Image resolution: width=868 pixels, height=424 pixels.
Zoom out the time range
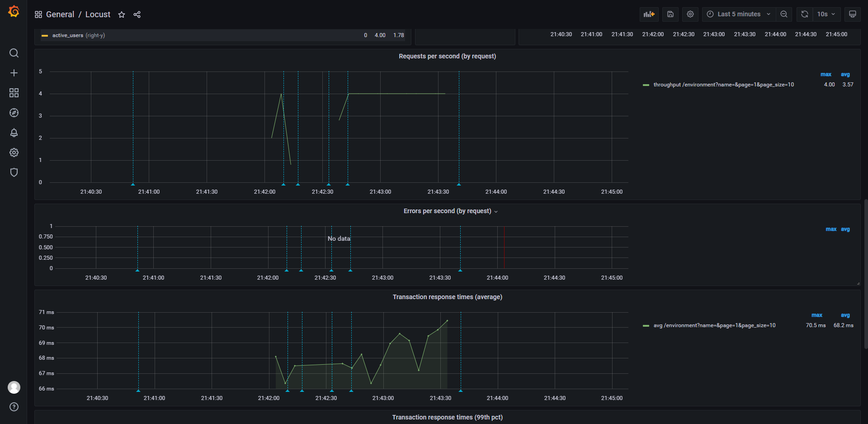pyautogui.click(x=784, y=14)
